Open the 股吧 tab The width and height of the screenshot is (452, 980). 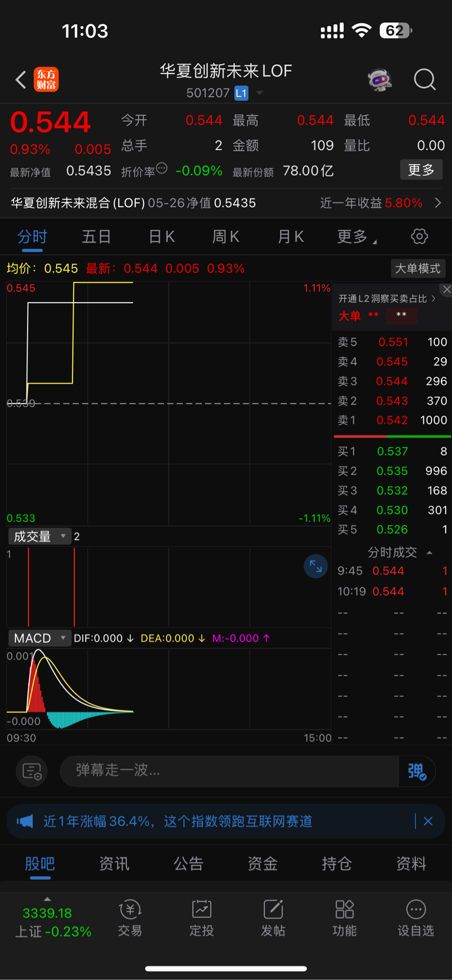(40, 863)
